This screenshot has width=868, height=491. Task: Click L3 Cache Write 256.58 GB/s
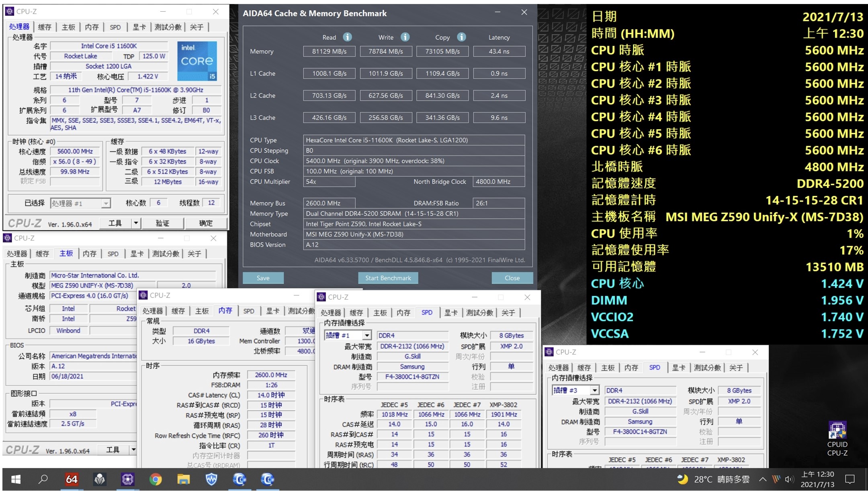[x=386, y=118]
